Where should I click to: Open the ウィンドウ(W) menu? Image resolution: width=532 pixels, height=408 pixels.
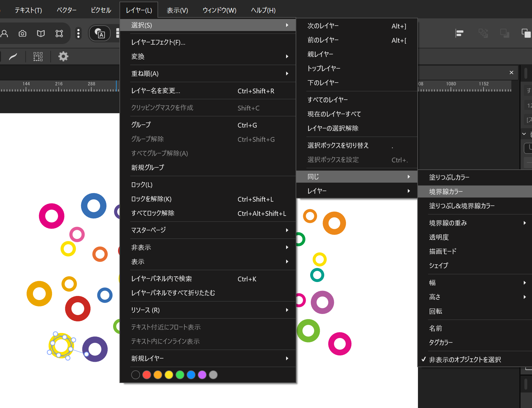click(219, 10)
